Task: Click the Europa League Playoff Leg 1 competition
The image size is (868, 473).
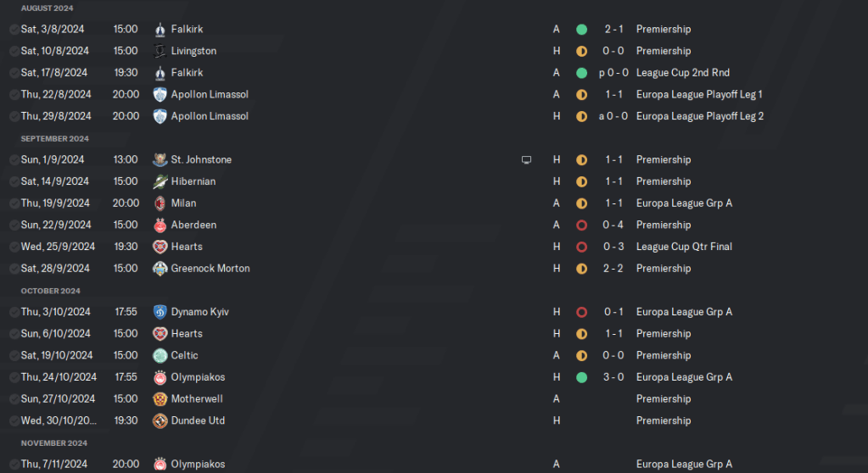Action: [x=699, y=94]
